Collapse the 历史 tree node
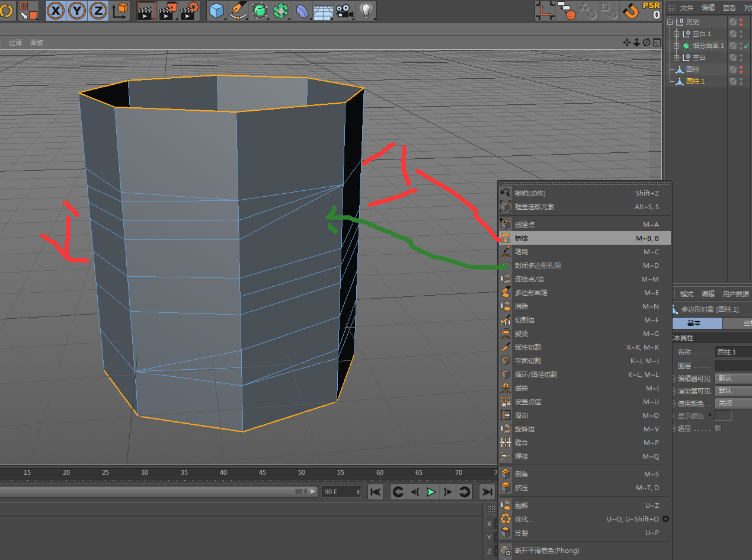The height and width of the screenshot is (560, 752). click(670, 22)
